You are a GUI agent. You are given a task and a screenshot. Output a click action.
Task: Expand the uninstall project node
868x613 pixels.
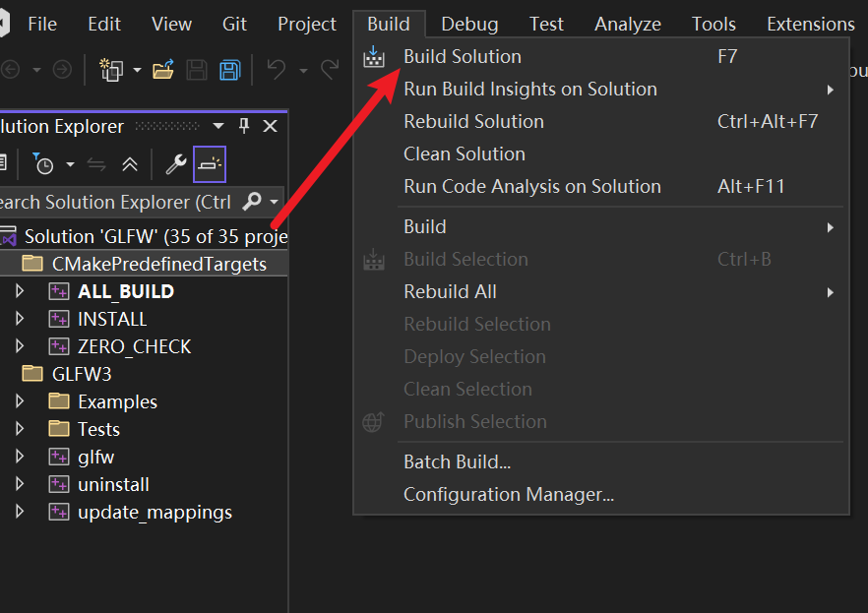click(x=20, y=484)
